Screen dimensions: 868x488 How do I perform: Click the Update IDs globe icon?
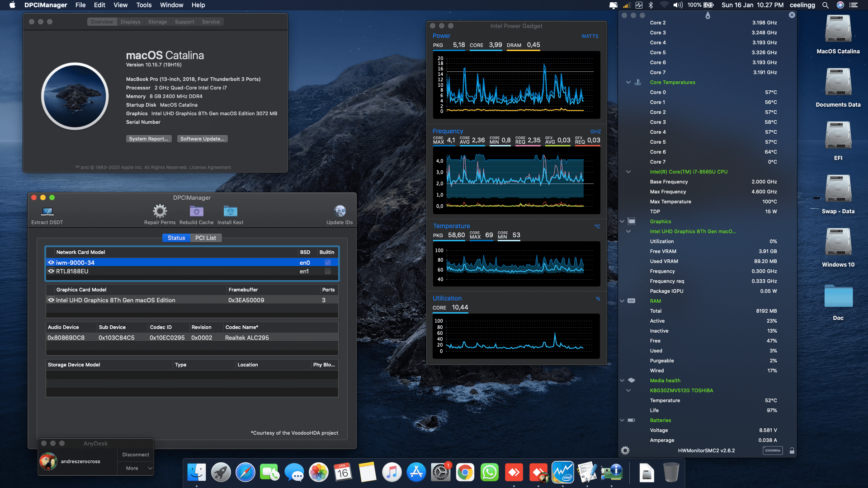pyautogui.click(x=340, y=211)
